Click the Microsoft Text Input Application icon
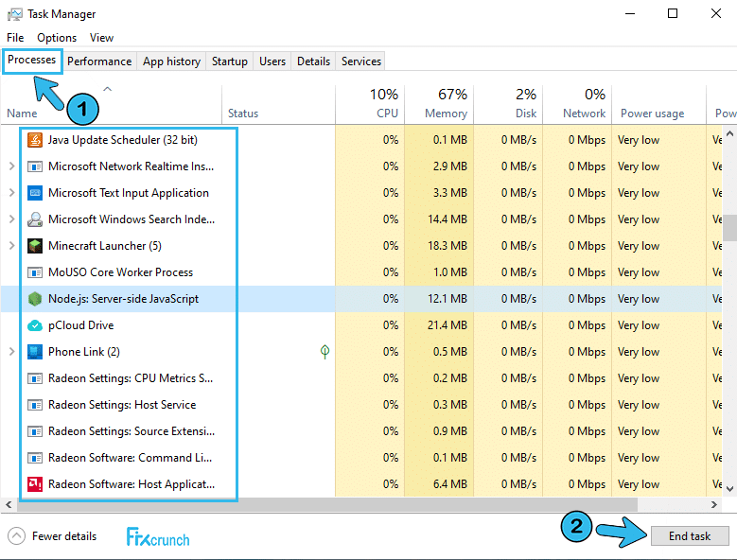737x560 pixels. pyautogui.click(x=35, y=193)
